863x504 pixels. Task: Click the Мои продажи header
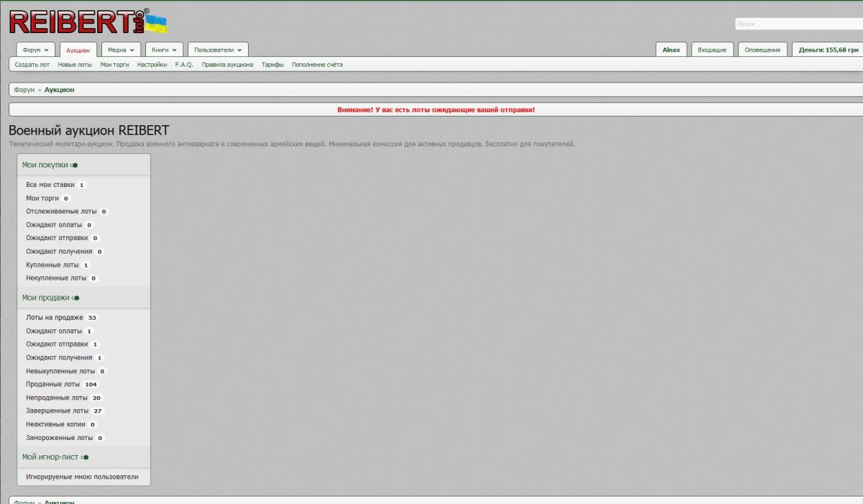(x=46, y=298)
